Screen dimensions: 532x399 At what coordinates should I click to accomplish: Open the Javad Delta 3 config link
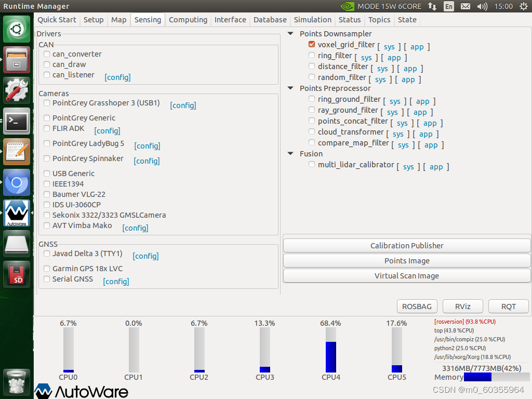[x=145, y=256]
